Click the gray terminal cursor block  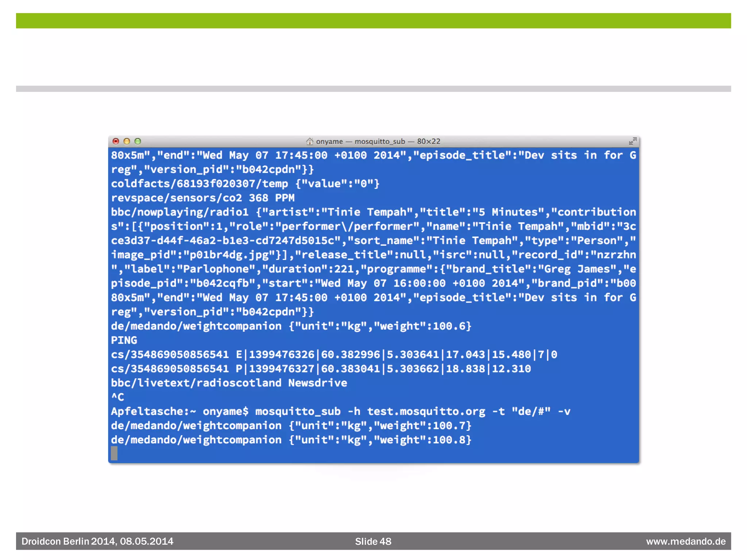114,453
